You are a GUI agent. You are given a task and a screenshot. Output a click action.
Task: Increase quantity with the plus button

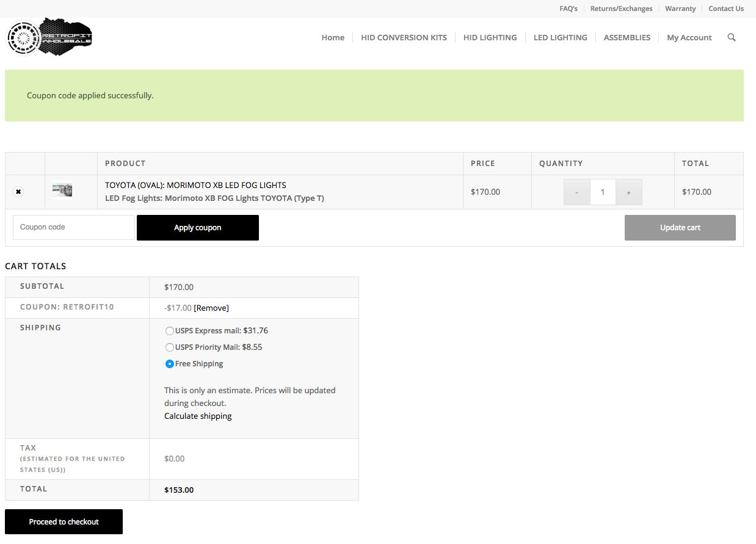629,192
